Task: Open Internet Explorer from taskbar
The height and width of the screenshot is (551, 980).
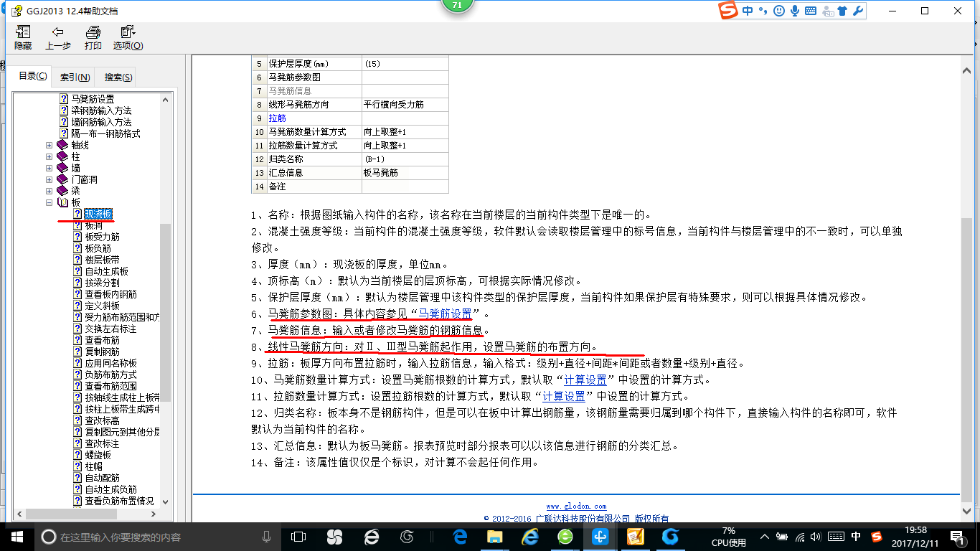Action: pos(530,537)
